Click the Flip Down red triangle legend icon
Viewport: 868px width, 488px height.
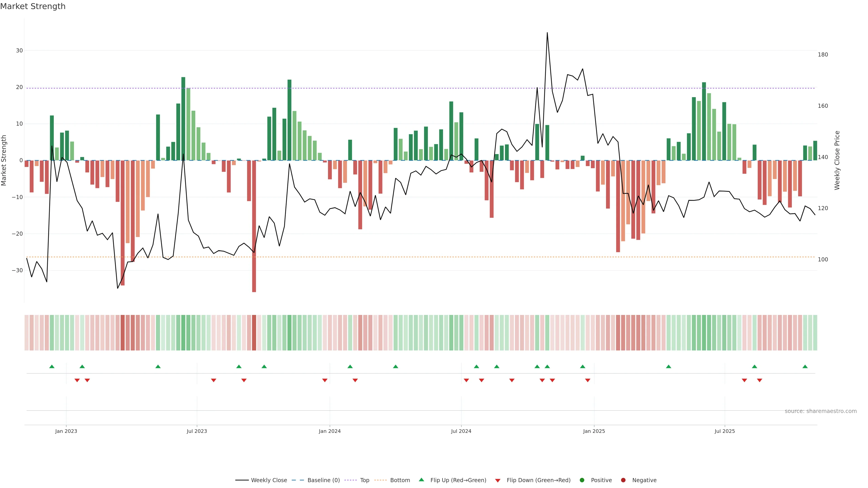click(x=498, y=481)
